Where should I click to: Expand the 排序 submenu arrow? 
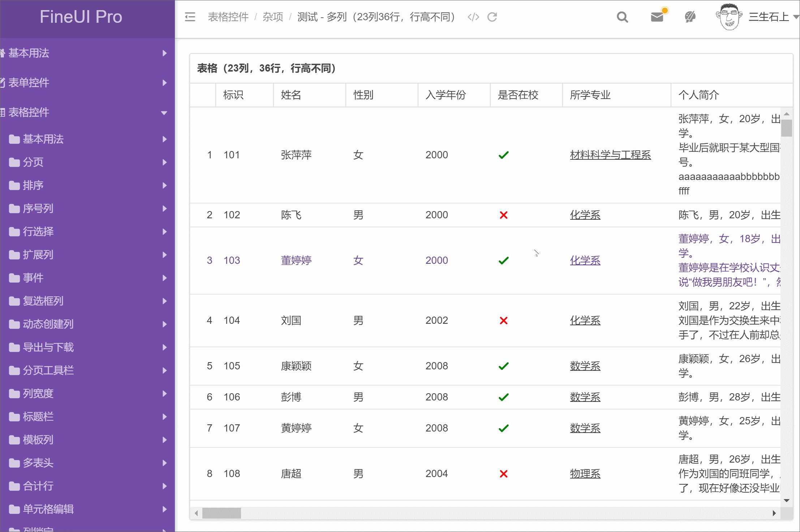click(x=165, y=185)
